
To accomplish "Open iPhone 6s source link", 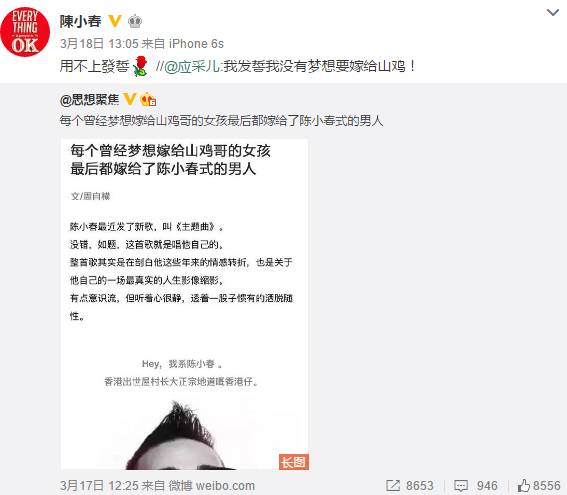I will click(x=196, y=44).
